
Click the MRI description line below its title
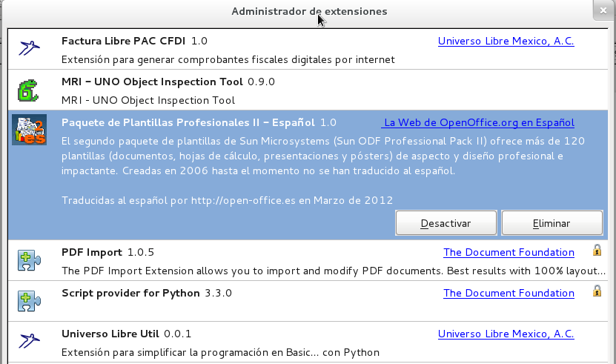[x=148, y=101]
